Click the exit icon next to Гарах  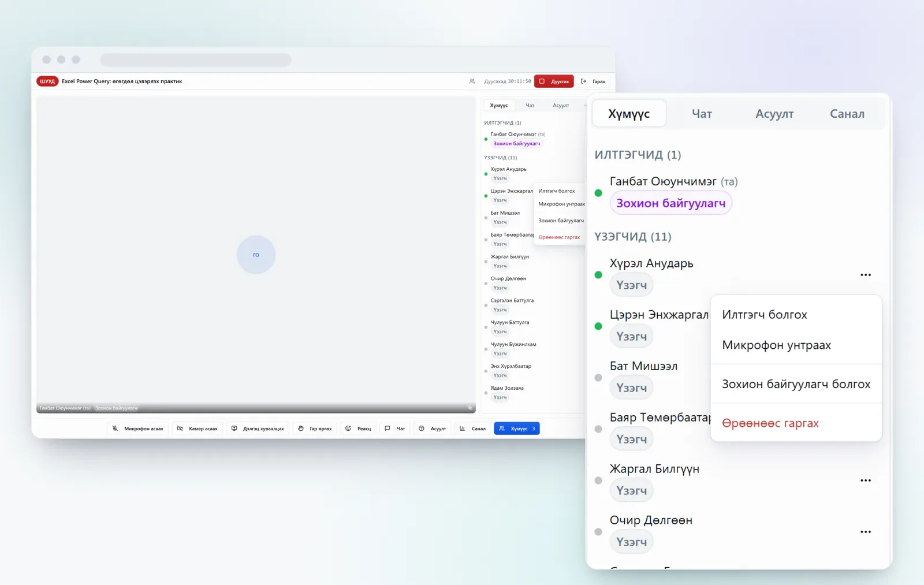pos(583,81)
